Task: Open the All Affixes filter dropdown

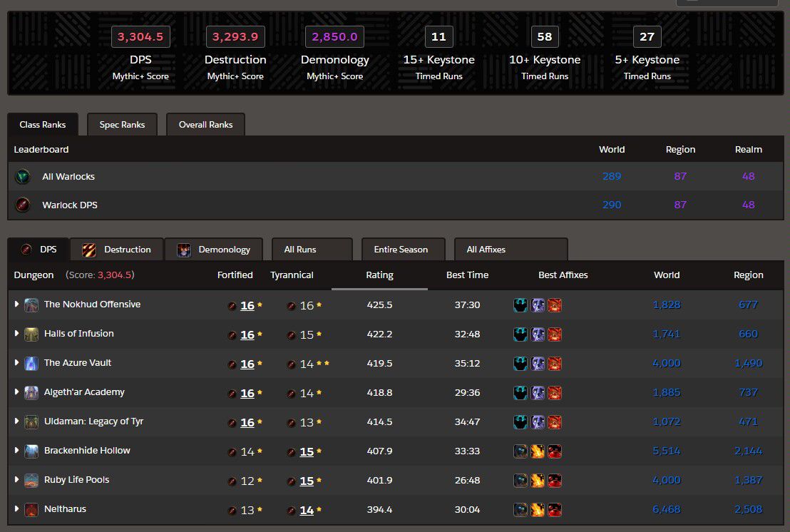Action: tap(510, 250)
